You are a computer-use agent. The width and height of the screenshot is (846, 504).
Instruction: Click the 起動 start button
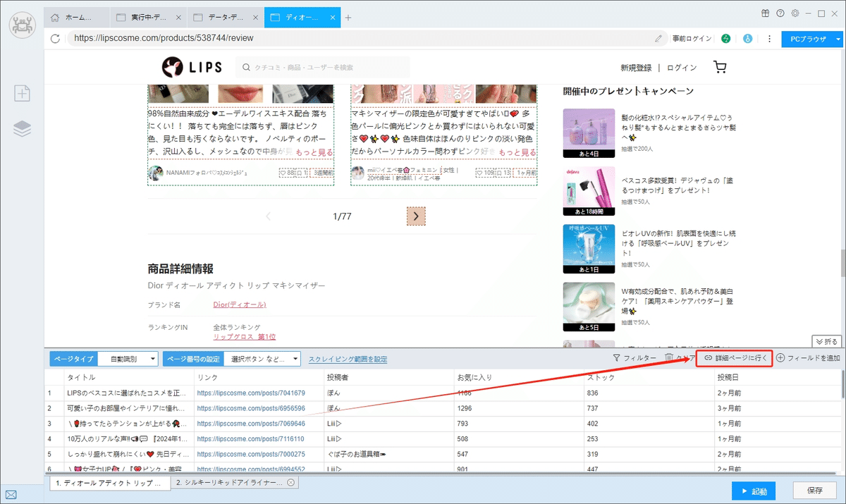[753, 491]
